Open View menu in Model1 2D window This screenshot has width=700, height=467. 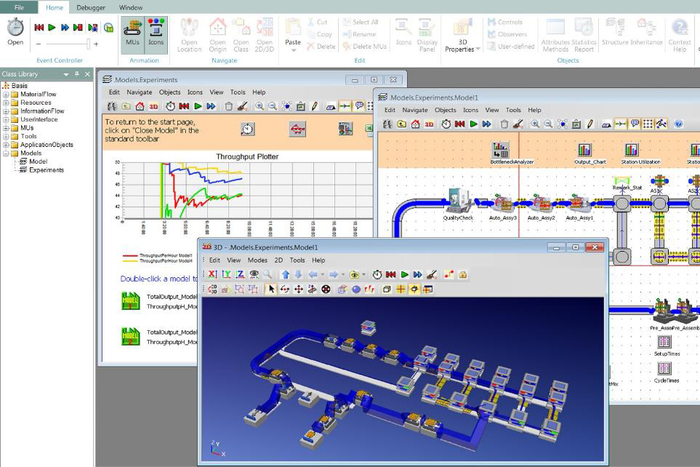(492, 110)
